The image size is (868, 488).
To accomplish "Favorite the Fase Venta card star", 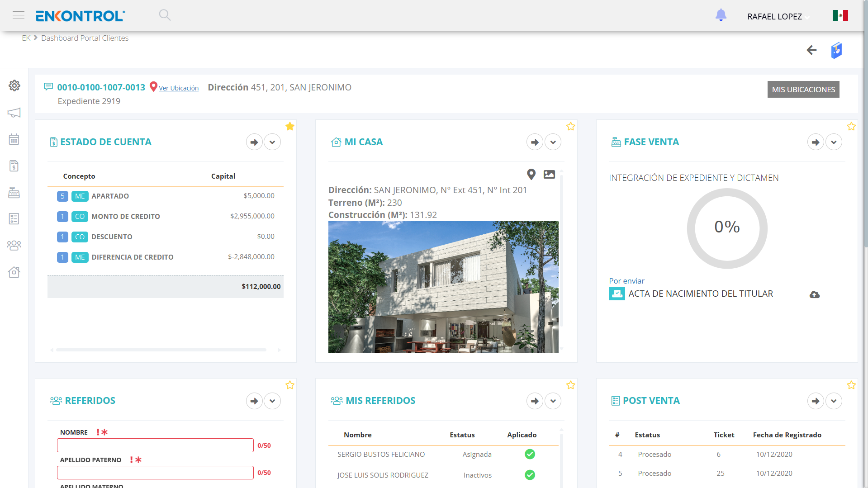I will click(x=851, y=127).
